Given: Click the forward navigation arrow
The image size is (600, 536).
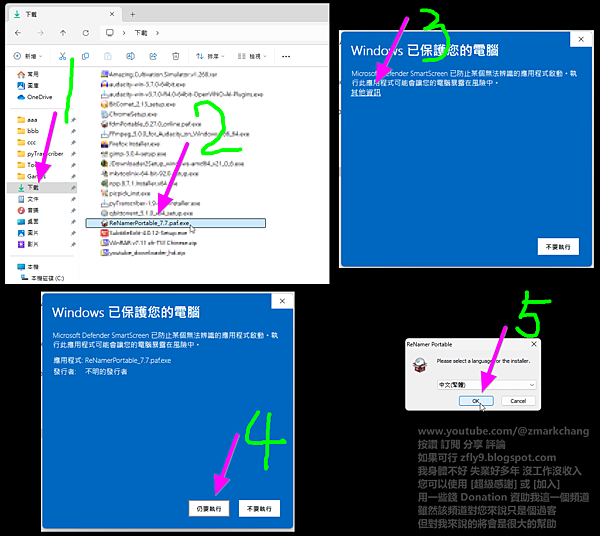Looking at the screenshot, I should (41, 33).
